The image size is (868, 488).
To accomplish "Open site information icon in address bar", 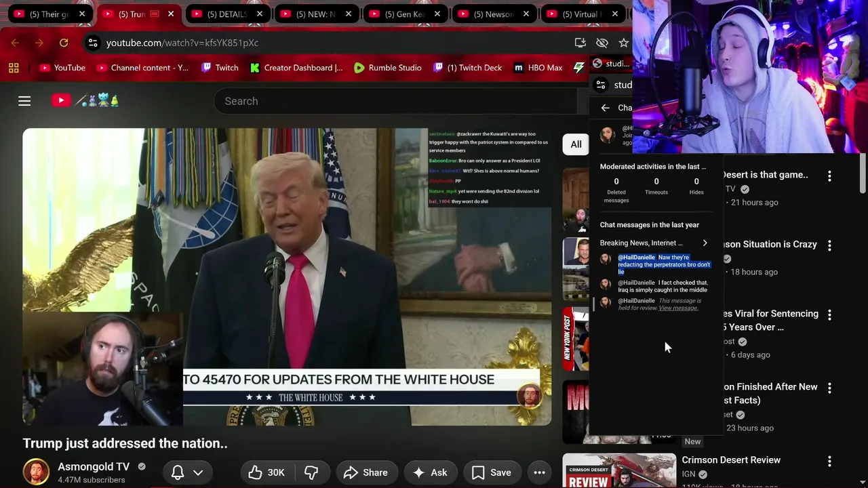I will (x=93, y=43).
